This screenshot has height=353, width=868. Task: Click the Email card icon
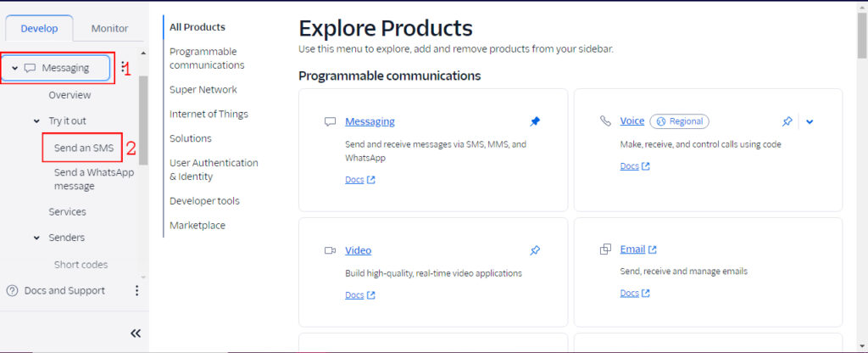click(605, 249)
